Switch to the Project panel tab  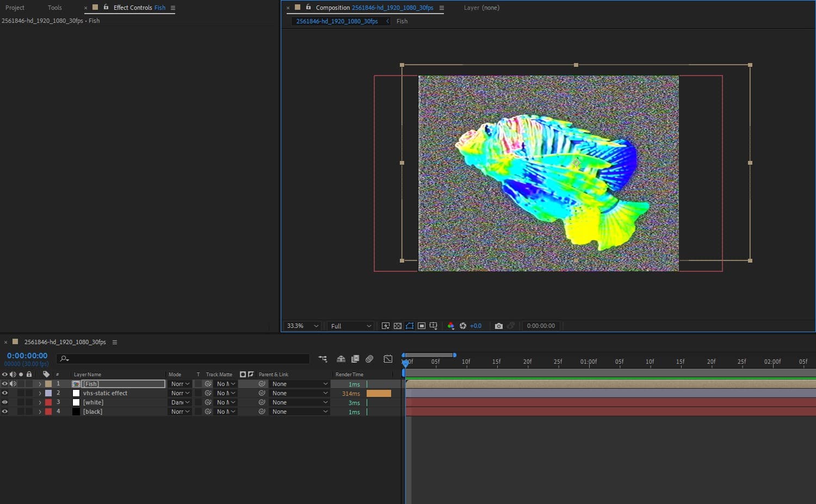[x=15, y=8]
